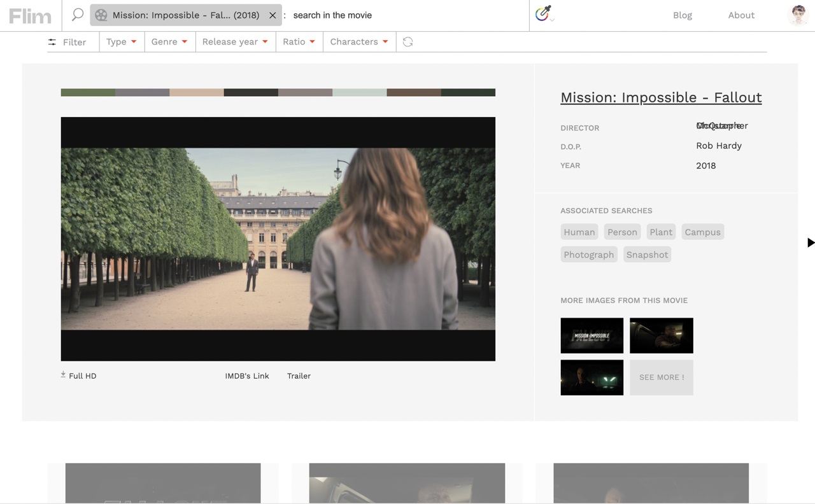Open the color picker eyedropper icon
This screenshot has width=815, height=504.
[x=543, y=13]
